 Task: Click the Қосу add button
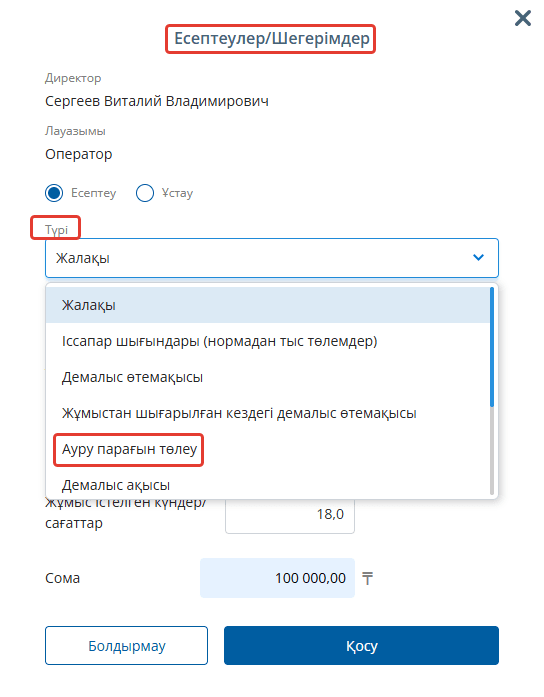[x=361, y=645]
